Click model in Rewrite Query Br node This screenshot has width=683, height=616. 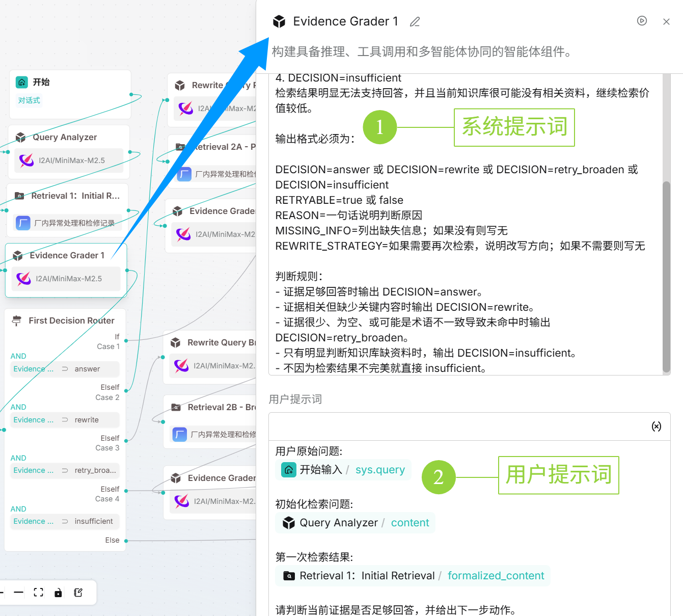213,366
